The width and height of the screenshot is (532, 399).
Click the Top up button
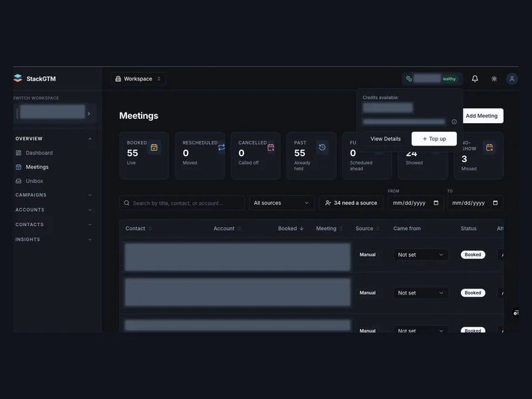click(x=434, y=139)
